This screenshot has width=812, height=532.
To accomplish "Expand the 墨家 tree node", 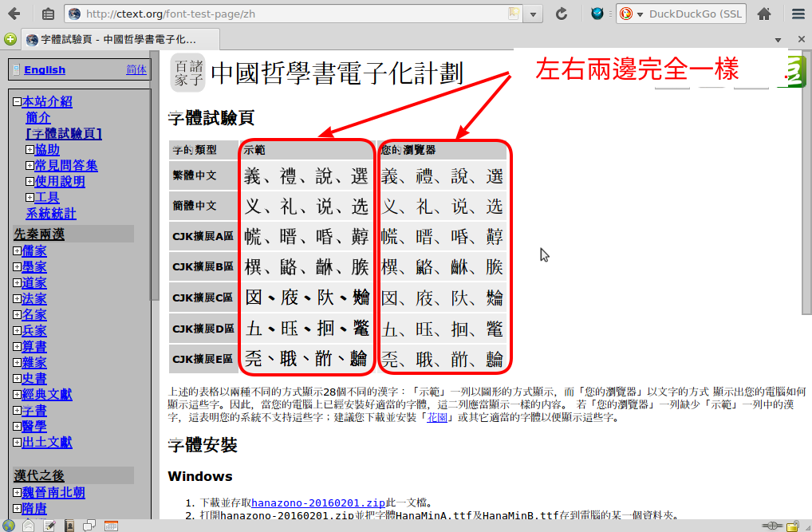I will [17, 267].
